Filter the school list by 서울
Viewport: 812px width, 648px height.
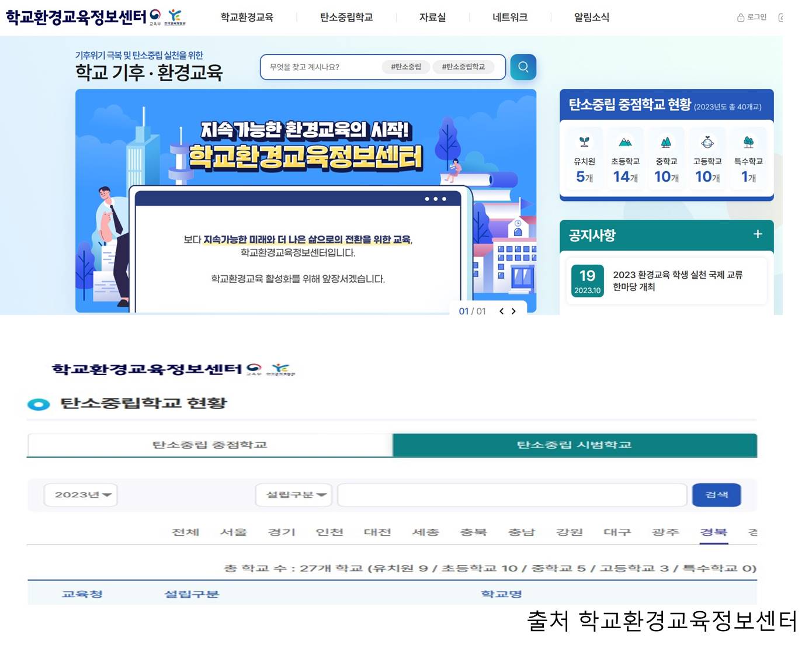point(234,532)
